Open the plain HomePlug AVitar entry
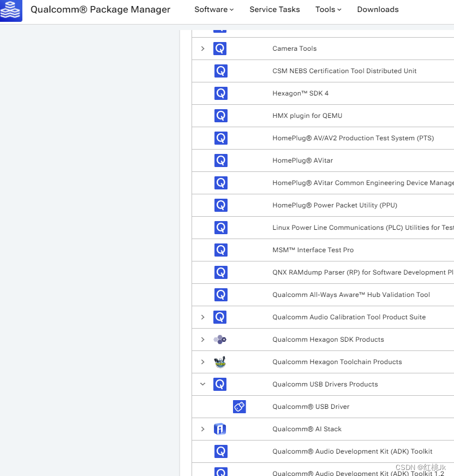The height and width of the screenshot is (476, 454). (302, 160)
